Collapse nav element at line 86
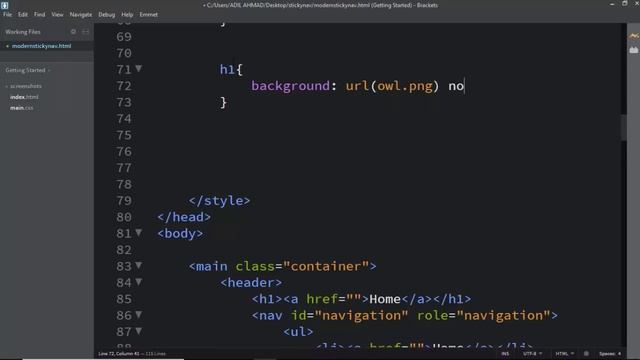640x360 pixels. tap(139, 314)
